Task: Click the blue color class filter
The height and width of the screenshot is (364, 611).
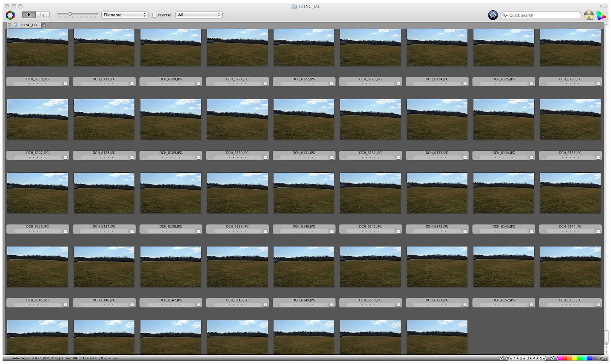Action: click(590, 358)
